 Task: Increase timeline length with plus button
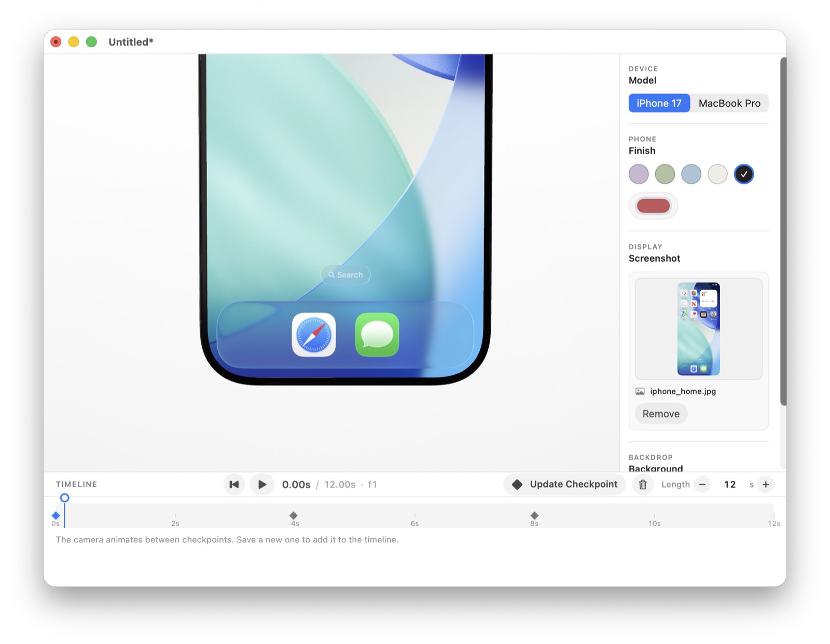(766, 485)
